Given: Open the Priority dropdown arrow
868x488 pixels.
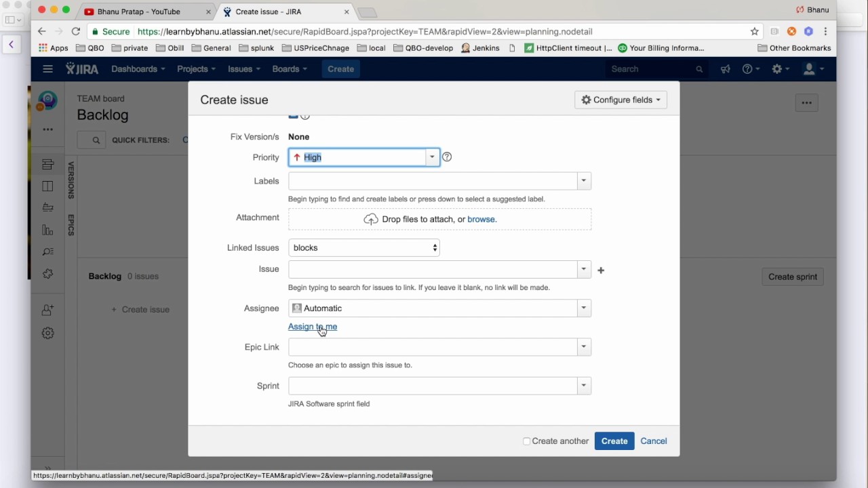Looking at the screenshot, I should click(432, 157).
